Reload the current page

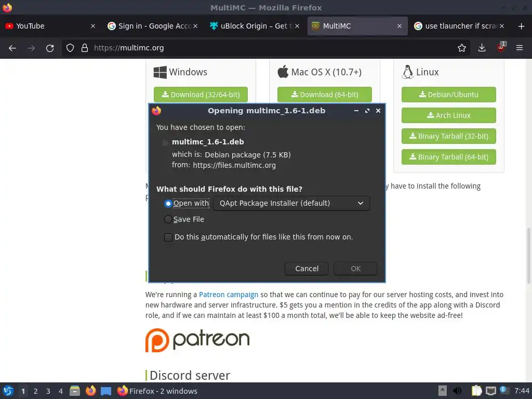(50, 48)
